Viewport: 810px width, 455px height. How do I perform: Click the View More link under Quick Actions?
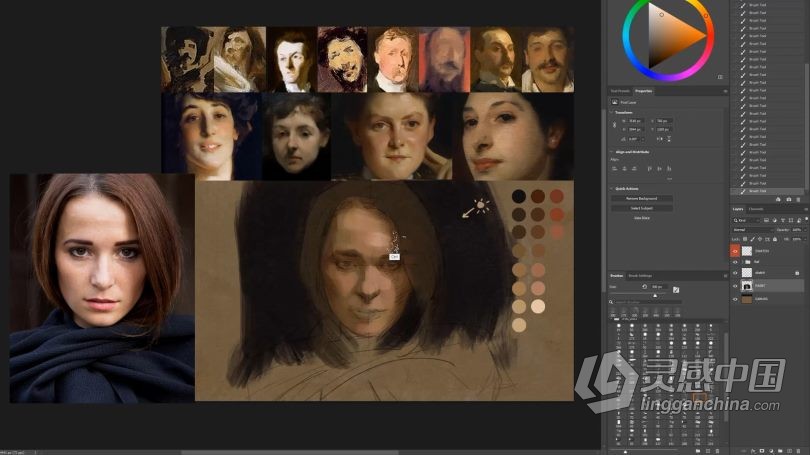642,218
